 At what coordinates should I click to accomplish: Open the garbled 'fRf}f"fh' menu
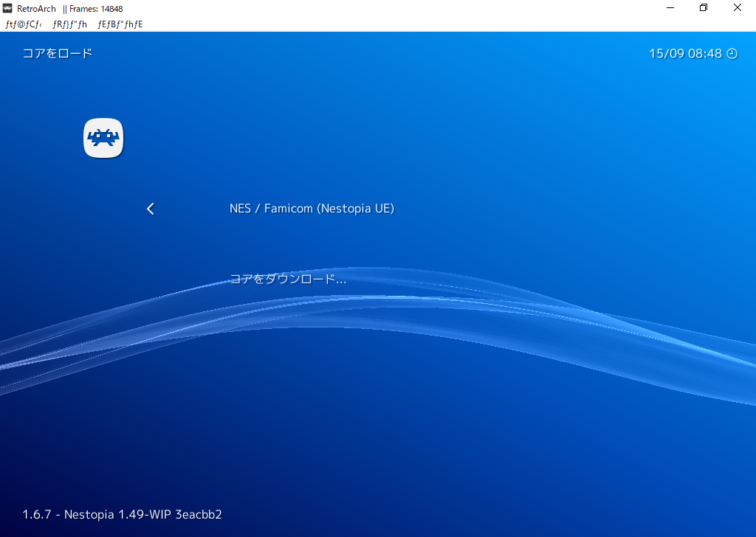pyautogui.click(x=70, y=24)
